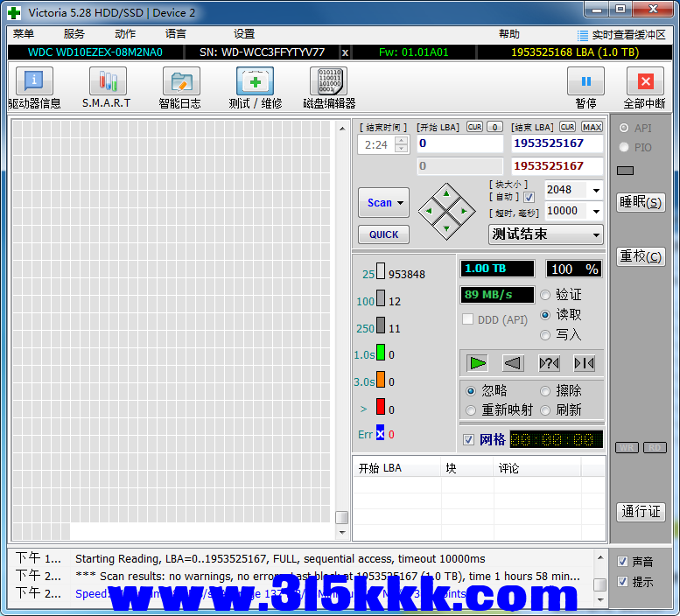Open the 语言 menu
The height and width of the screenshot is (616, 680).
(176, 34)
